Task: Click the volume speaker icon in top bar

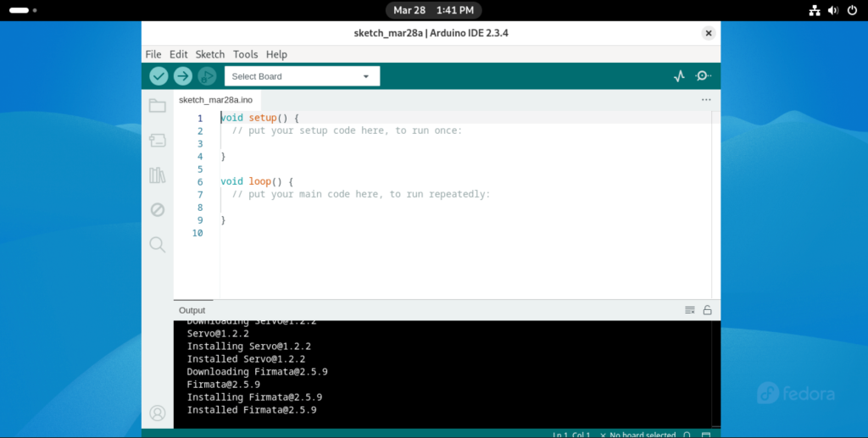Action: click(x=832, y=10)
